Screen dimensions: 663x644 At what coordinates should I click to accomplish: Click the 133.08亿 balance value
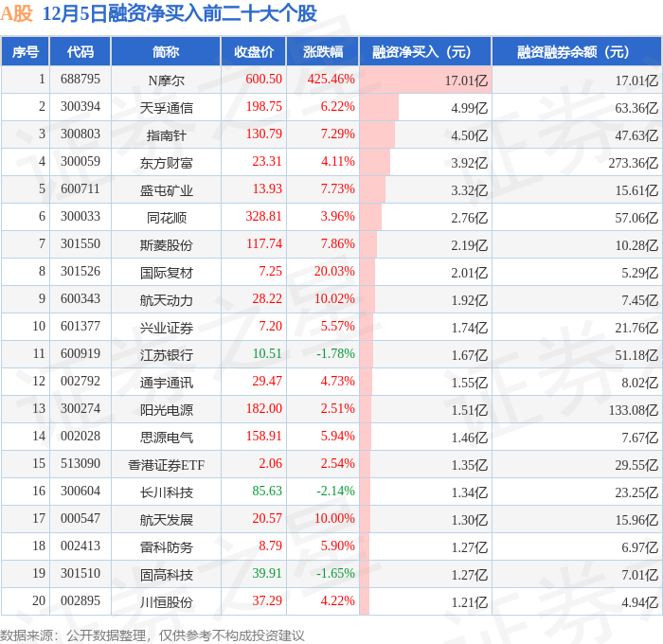[x=634, y=410]
